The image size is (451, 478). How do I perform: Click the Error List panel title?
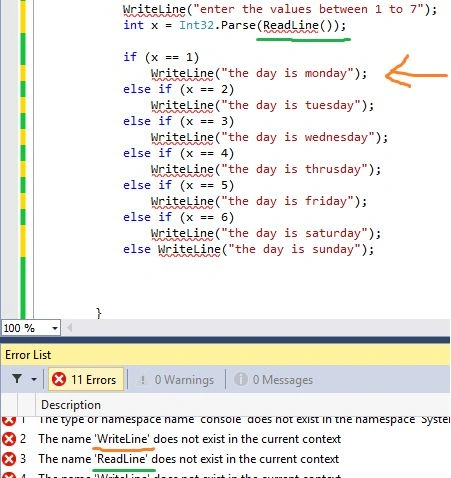tap(28, 355)
